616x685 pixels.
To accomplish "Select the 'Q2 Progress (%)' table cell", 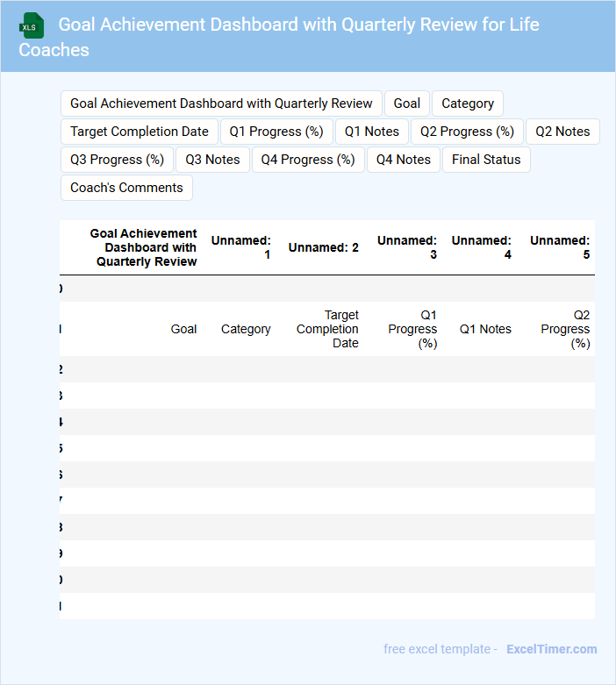I will point(565,329).
